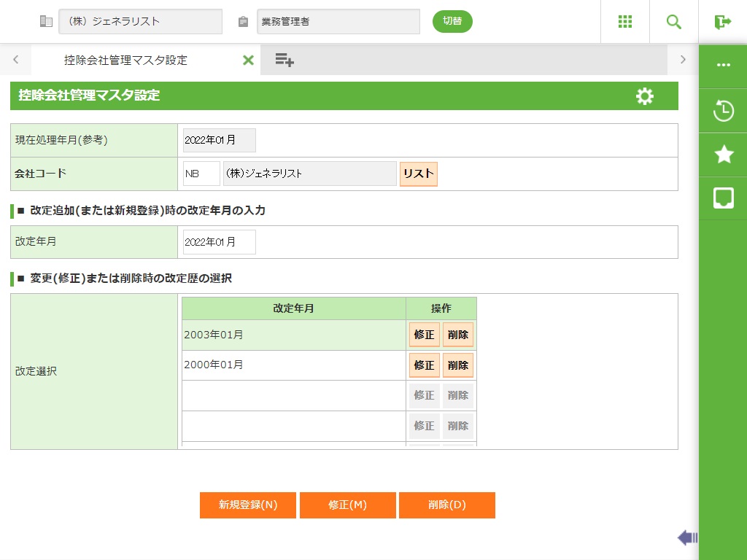747x560 pixels.
Task: Click the three-dots more icon in sidebar
Action: pyautogui.click(x=723, y=65)
